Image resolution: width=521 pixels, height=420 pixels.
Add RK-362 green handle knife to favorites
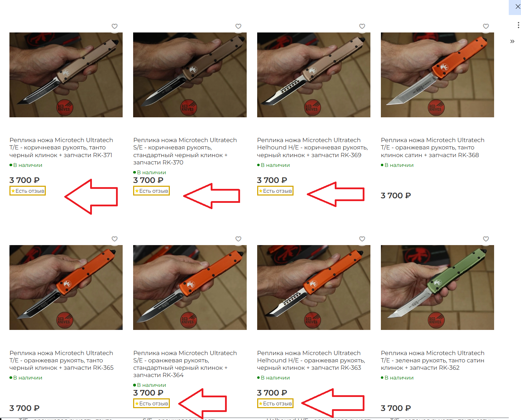486,239
